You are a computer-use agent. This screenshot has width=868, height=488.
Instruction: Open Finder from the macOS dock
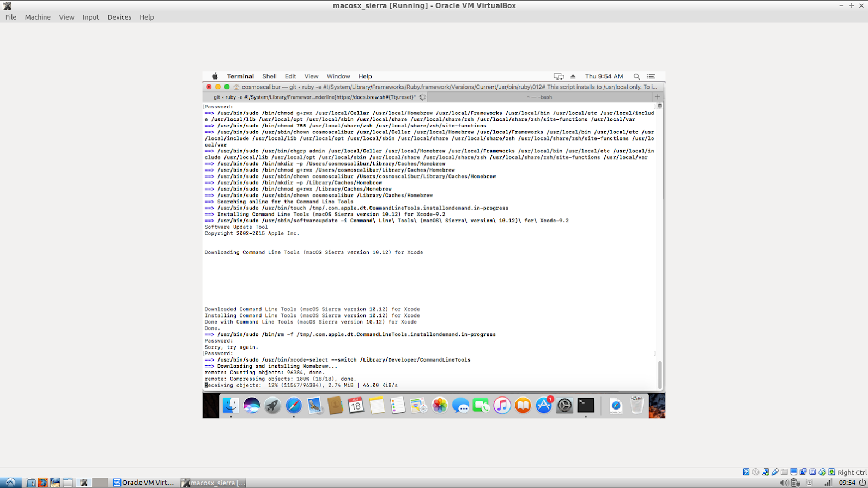click(x=230, y=405)
